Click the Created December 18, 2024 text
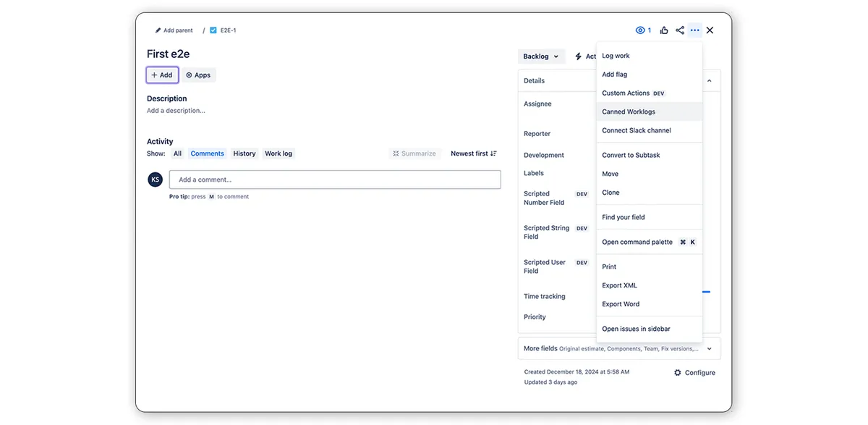Viewport: 868px width, 425px height. pos(576,372)
